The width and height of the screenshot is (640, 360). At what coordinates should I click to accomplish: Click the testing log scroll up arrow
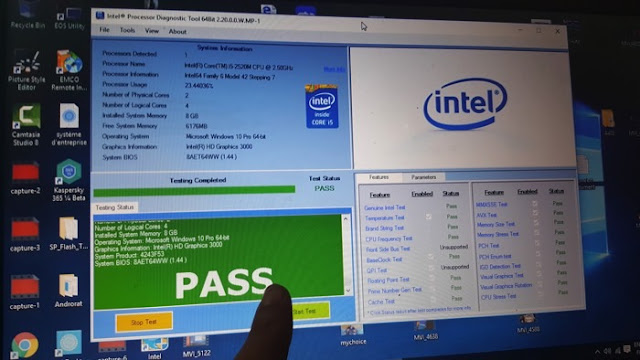click(346, 219)
